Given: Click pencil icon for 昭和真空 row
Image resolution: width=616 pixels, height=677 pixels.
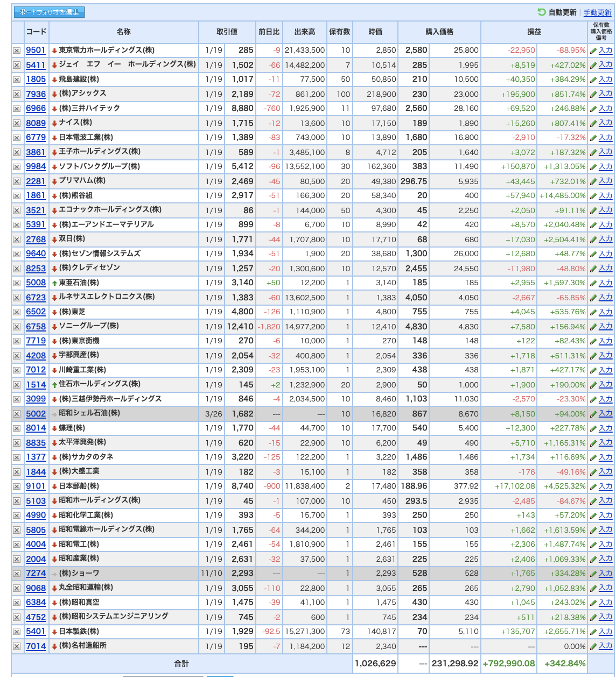Looking at the screenshot, I should tap(593, 603).
